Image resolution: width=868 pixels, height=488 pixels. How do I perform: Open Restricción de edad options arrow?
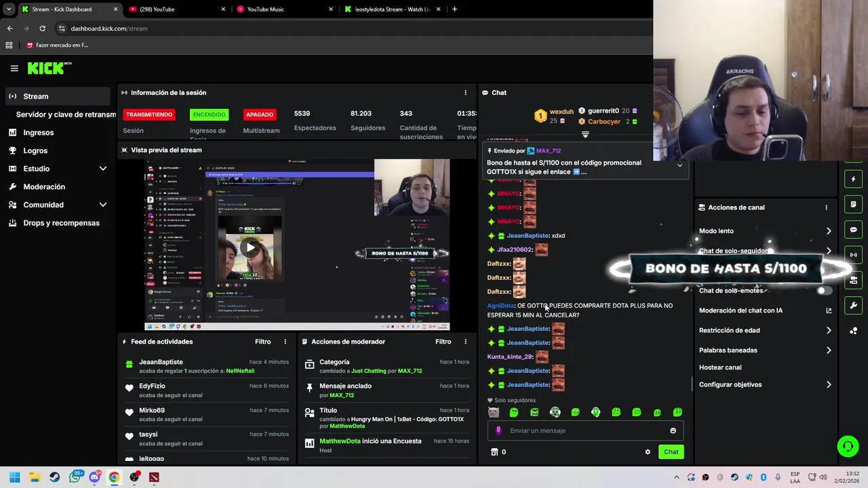pos(829,331)
